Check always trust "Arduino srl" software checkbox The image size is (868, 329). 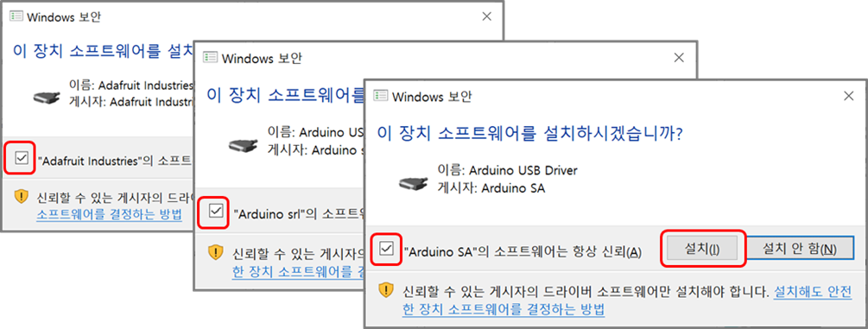(x=216, y=211)
